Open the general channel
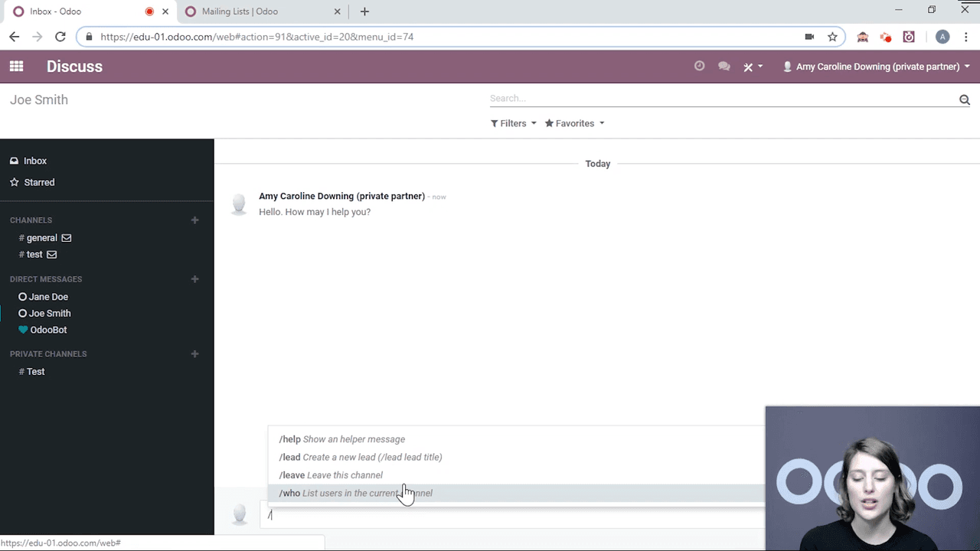The height and width of the screenshot is (551, 980). 41,238
